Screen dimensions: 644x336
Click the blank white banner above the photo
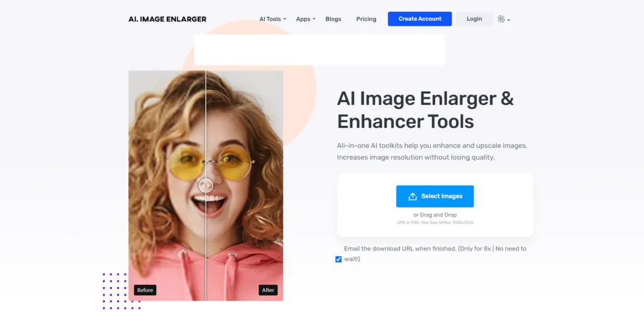point(319,50)
